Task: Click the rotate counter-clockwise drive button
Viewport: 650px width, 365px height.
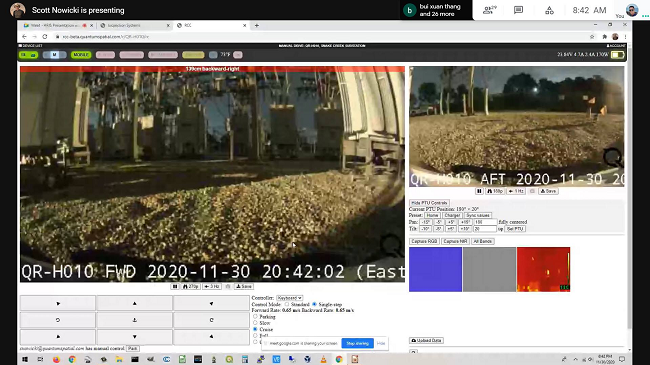Action: [x=58, y=320]
